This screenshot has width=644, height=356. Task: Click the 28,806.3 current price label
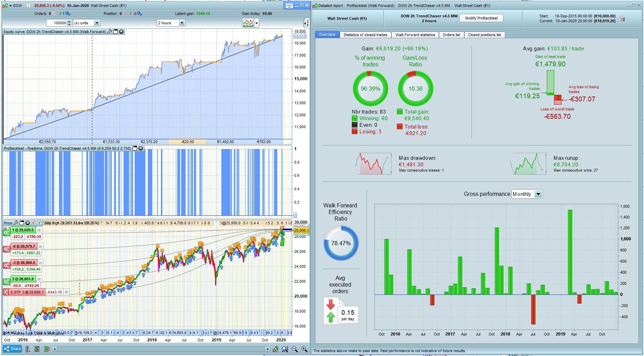point(301,230)
